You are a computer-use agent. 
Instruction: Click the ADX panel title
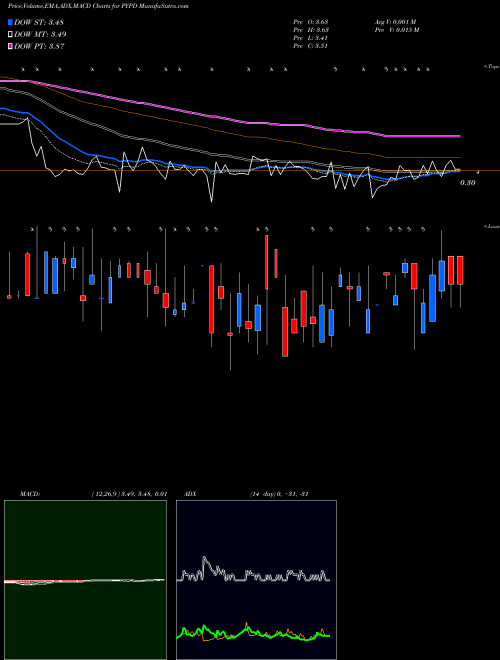[x=190, y=494]
